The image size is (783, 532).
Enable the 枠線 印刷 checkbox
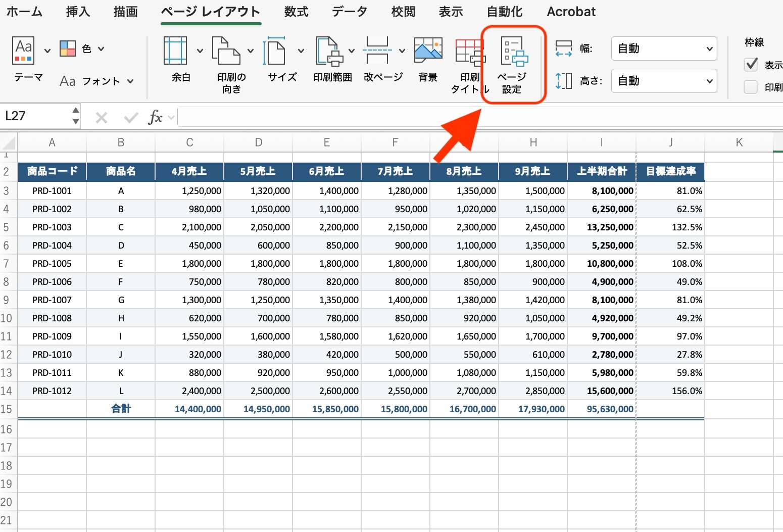coord(751,87)
